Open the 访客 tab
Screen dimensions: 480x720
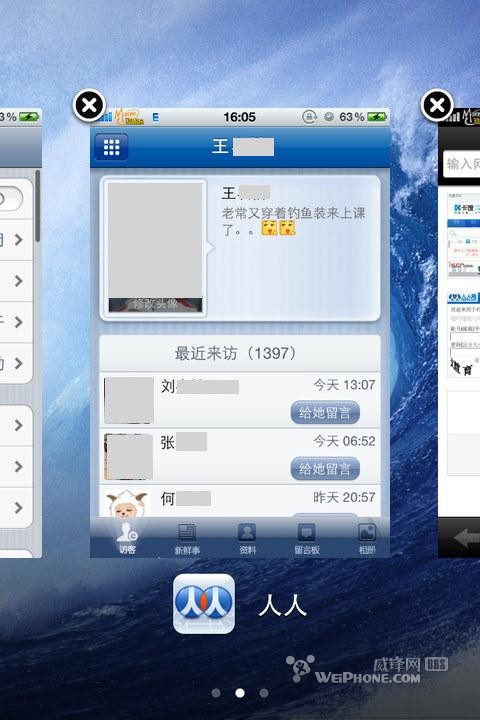tap(127, 538)
